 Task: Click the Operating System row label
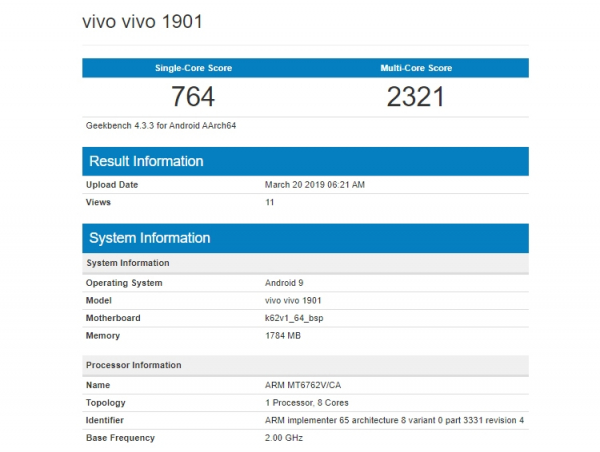point(124,283)
